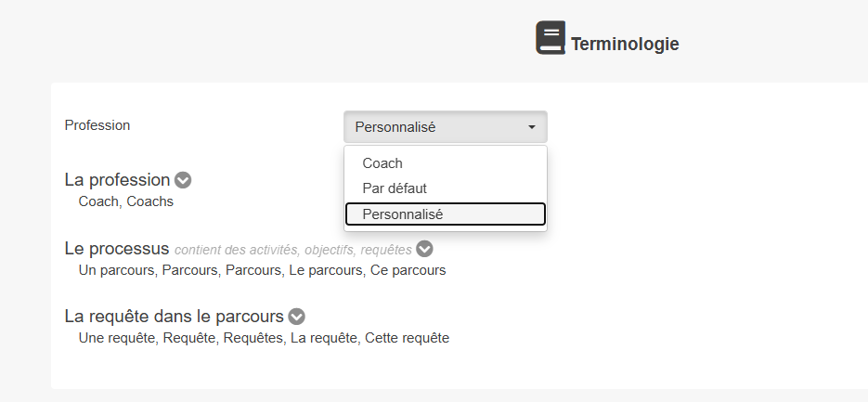Click the plural term Coachs
The image size is (868, 402).
point(150,201)
